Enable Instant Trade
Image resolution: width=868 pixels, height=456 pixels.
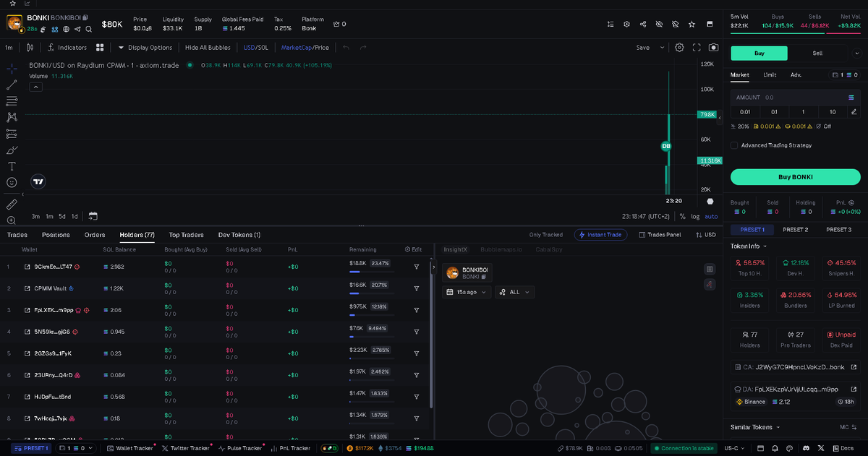point(600,235)
